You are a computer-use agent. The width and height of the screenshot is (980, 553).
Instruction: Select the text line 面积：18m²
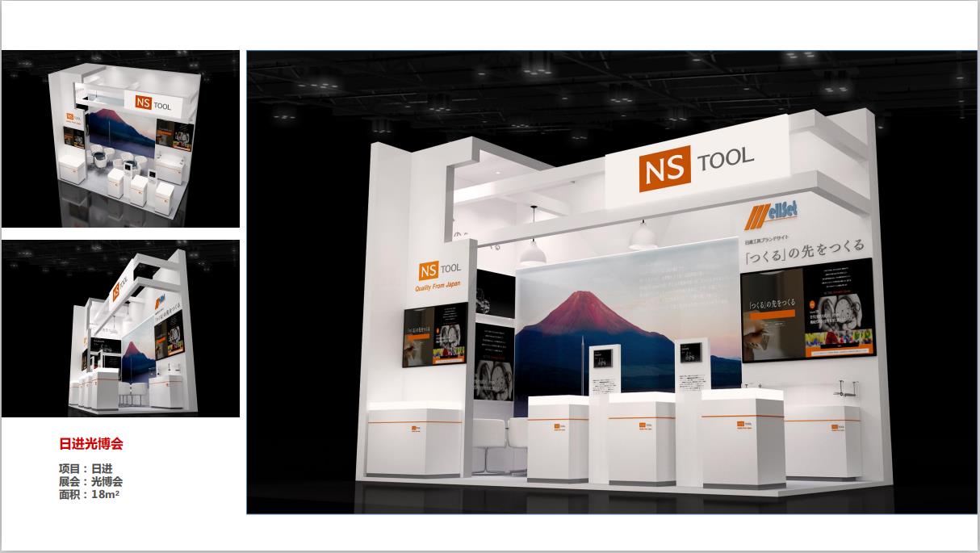tap(90, 494)
